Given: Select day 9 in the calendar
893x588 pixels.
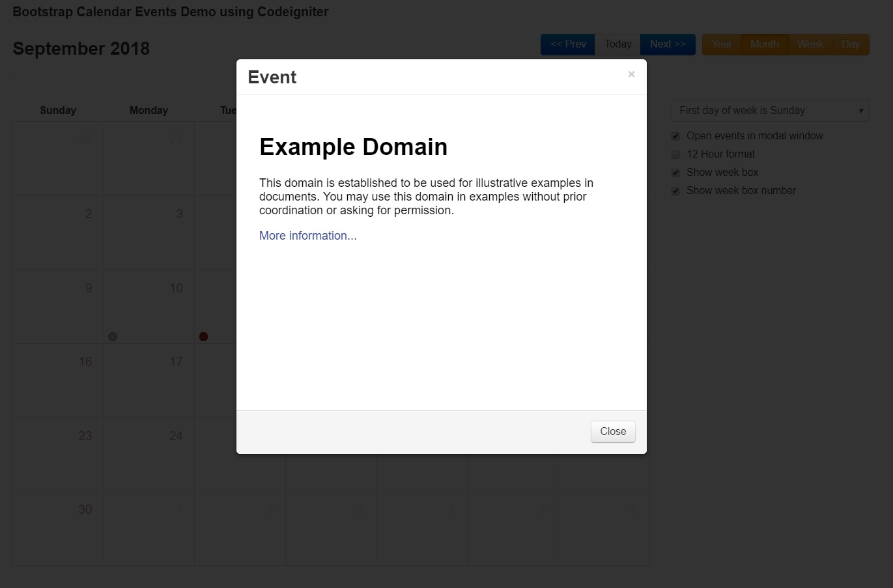Looking at the screenshot, I should tap(89, 288).
